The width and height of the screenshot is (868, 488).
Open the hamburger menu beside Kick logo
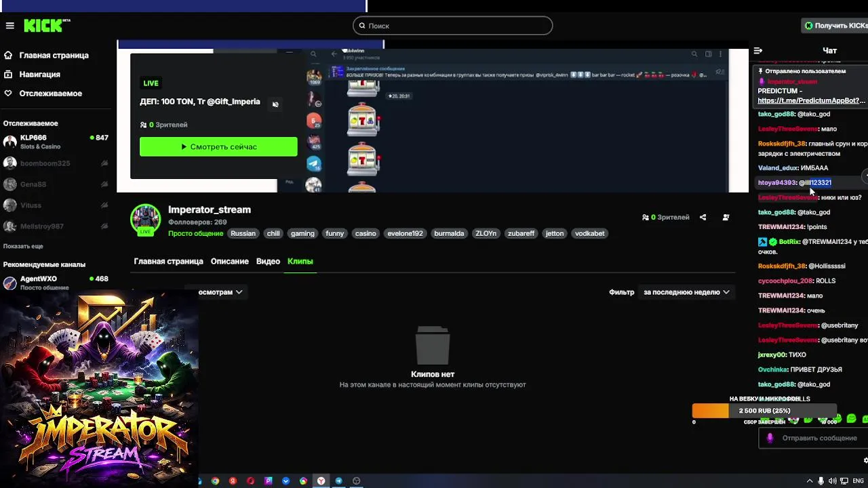coord(9,26)
